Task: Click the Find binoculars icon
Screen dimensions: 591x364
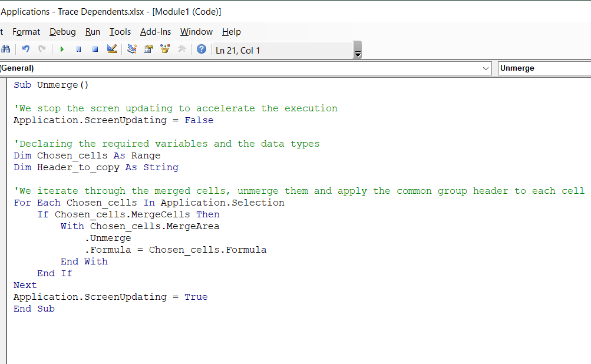Action: click(6, 50)
